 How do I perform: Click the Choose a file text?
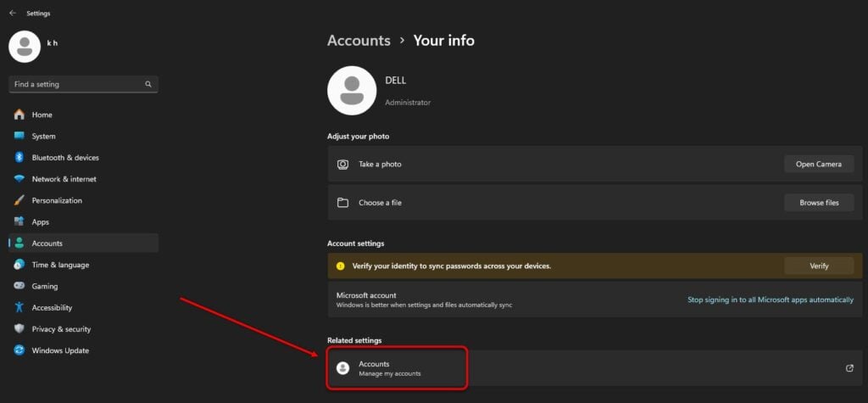tap(381, 203)
